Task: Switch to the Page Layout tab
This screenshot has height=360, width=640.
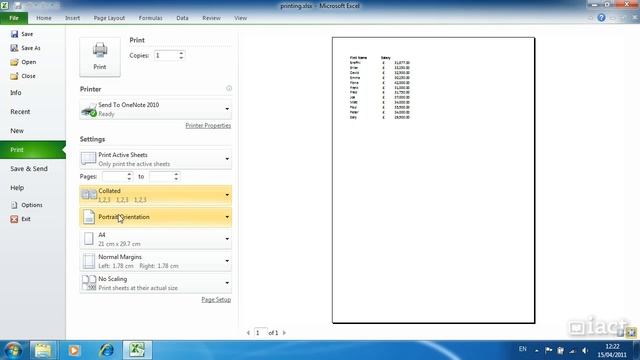Action: tap(109, 18)
